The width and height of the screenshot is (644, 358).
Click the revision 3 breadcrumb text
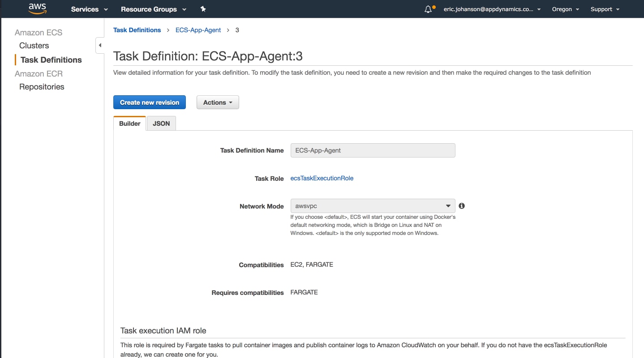(x=237, y=30)
